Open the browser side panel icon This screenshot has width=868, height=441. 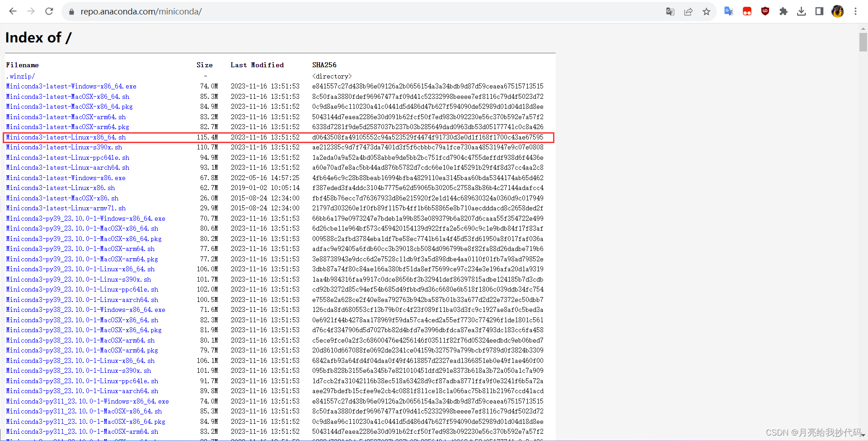pos(819,11)
